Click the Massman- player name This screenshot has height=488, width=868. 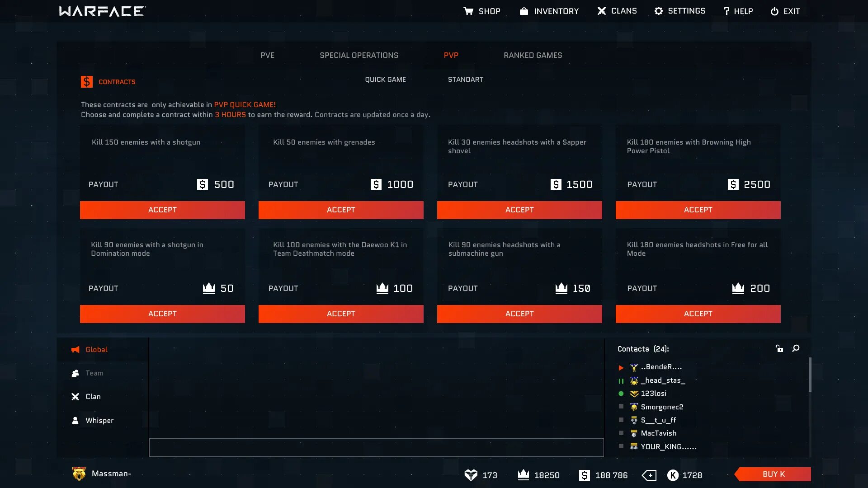(112, 474)
